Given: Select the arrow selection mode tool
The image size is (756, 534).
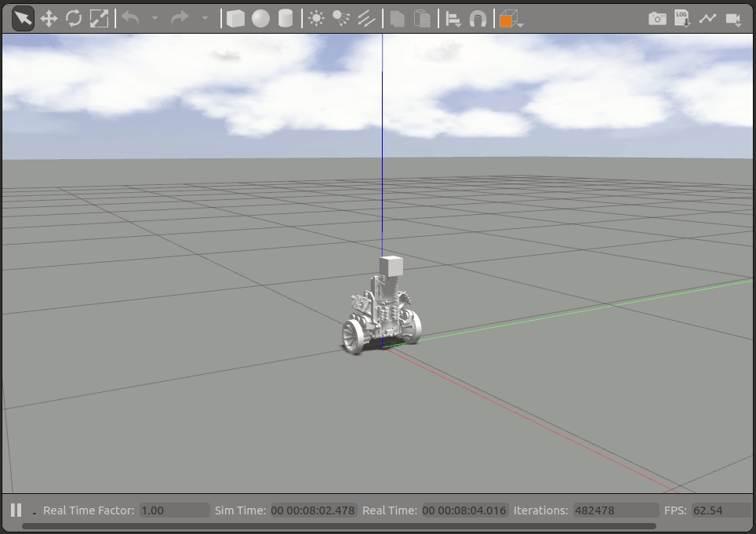Looking at the screenshot, I should click(x=23, y=19).
